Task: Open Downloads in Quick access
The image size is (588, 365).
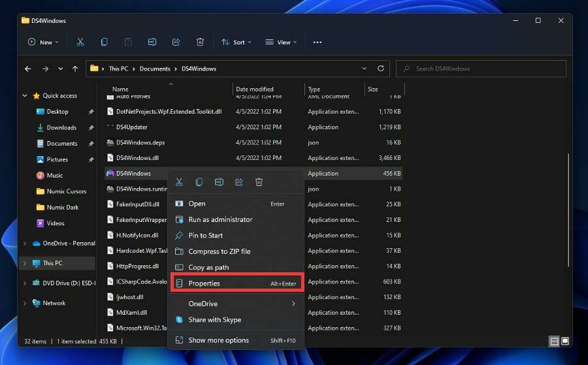Action: pyautogui.click(x=61, y=127)
